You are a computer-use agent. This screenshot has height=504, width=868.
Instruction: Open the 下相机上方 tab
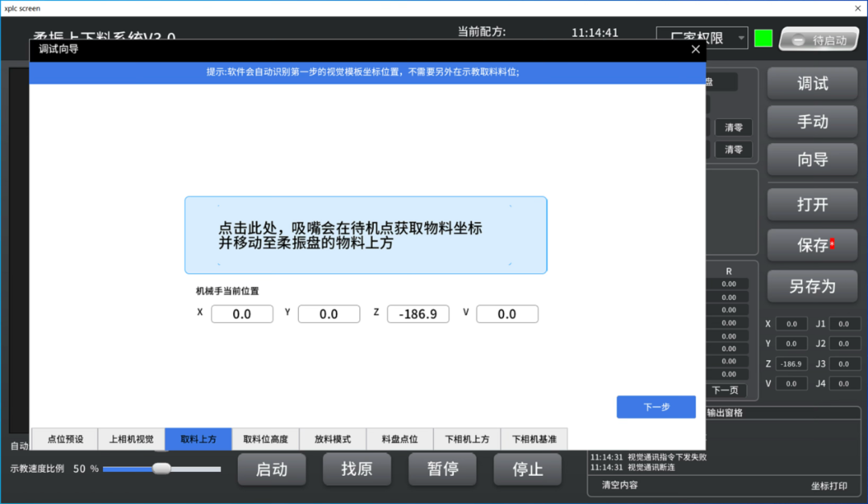point(467,439)
